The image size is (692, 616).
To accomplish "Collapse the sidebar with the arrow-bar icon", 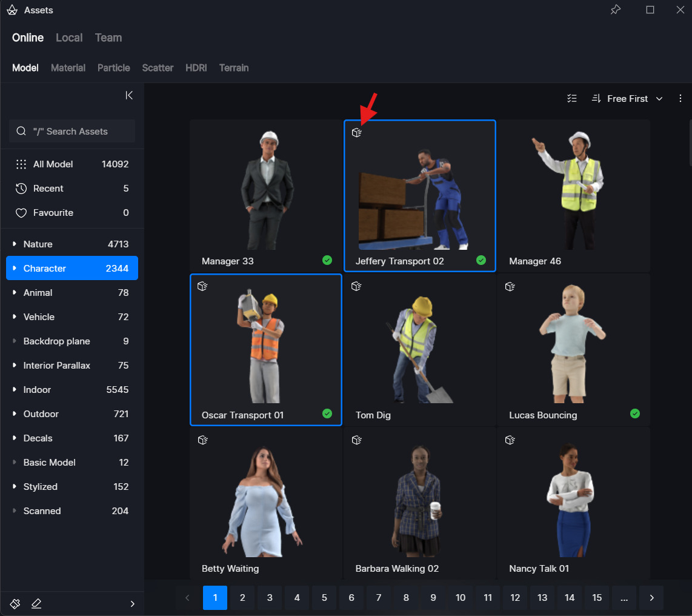I will coord(129,95).
